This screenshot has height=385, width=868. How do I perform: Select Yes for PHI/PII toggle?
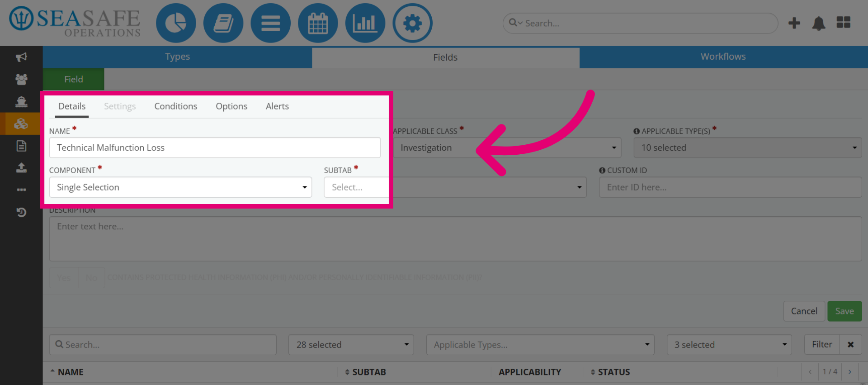[64, 278]
